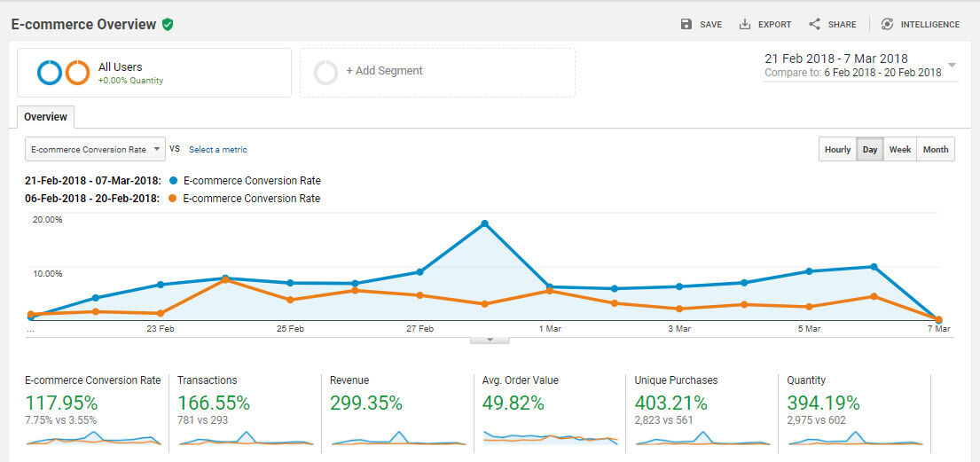This screenshot has height=462, width=980.
Task: Click the blue All Users segment circle
Action: pyautogui.click(x=50, y=73)
